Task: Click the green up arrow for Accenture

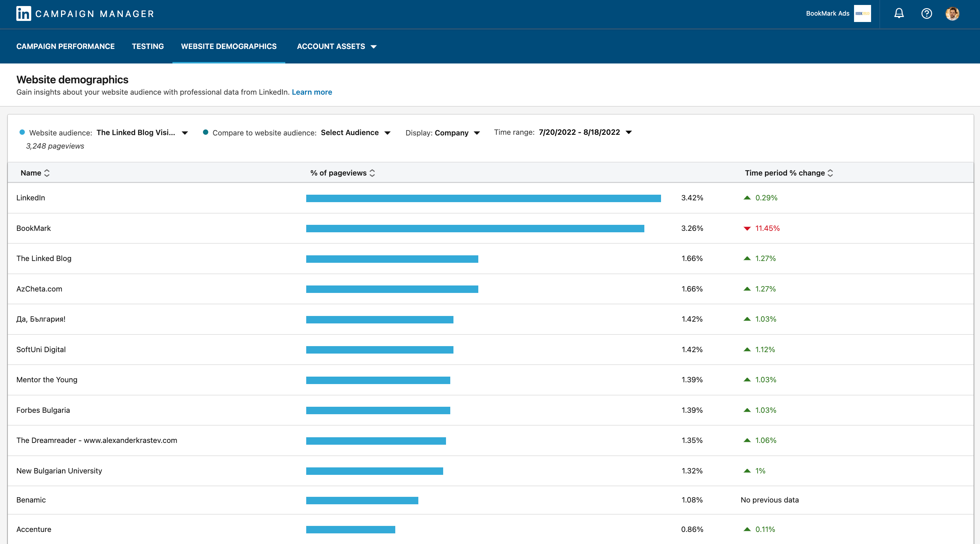Action: tap(747, 529)
